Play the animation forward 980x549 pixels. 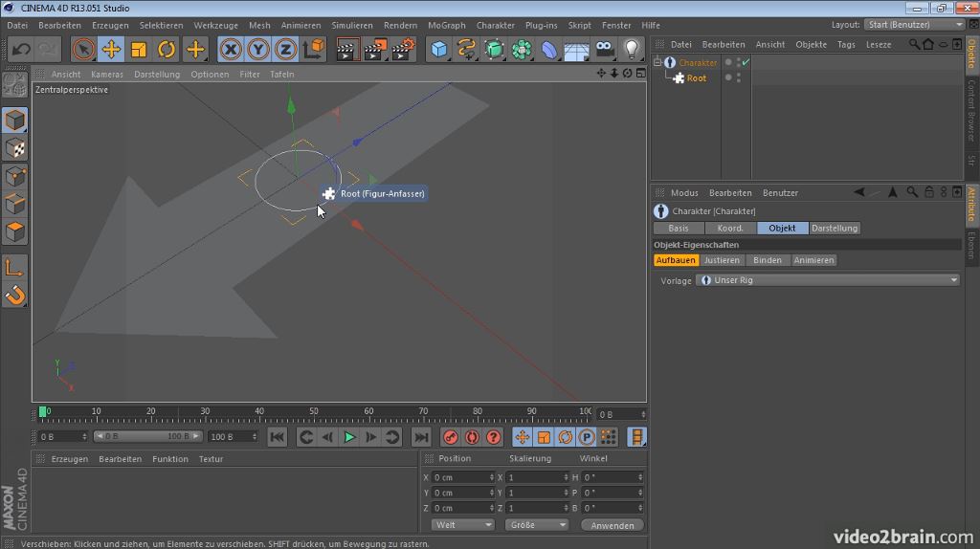click(x=349, y=437)
